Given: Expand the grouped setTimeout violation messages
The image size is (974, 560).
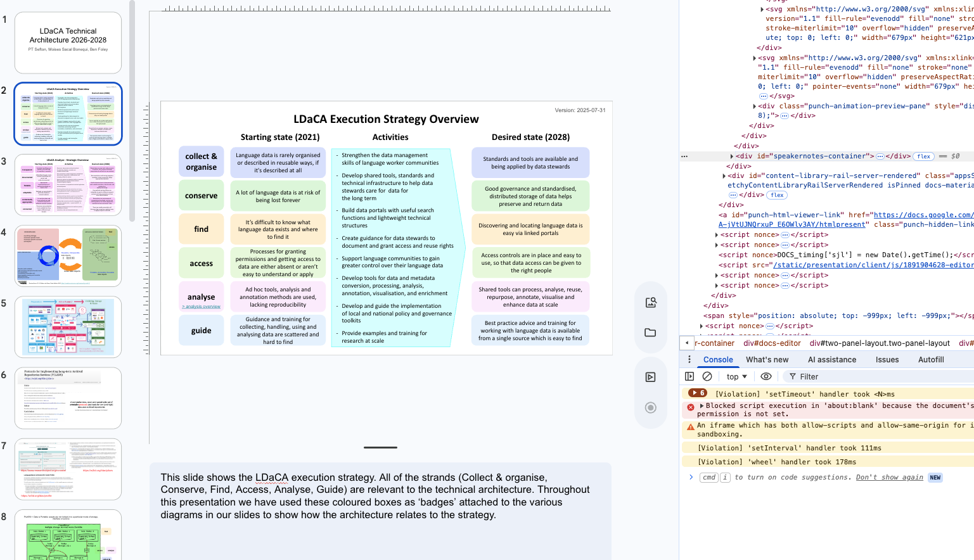Looking at the screenshot, I should point(697,393).
